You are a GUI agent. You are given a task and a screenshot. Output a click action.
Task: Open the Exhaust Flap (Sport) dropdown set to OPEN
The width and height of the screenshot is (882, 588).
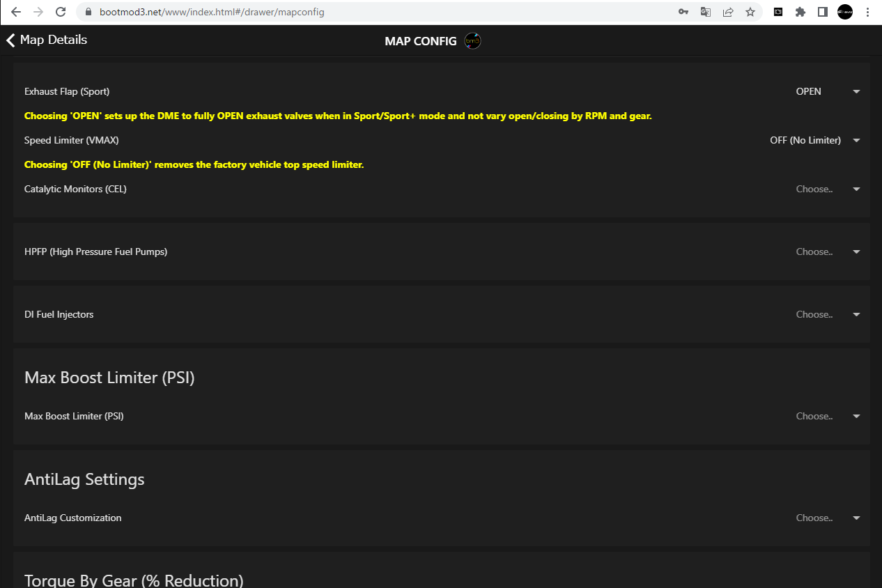click(828, 91)
